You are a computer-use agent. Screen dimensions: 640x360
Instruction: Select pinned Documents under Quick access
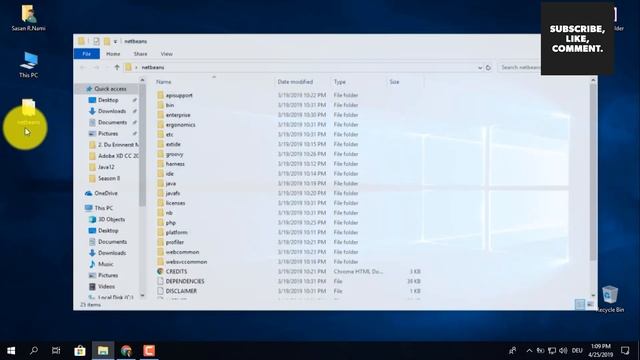coord(112,122)
